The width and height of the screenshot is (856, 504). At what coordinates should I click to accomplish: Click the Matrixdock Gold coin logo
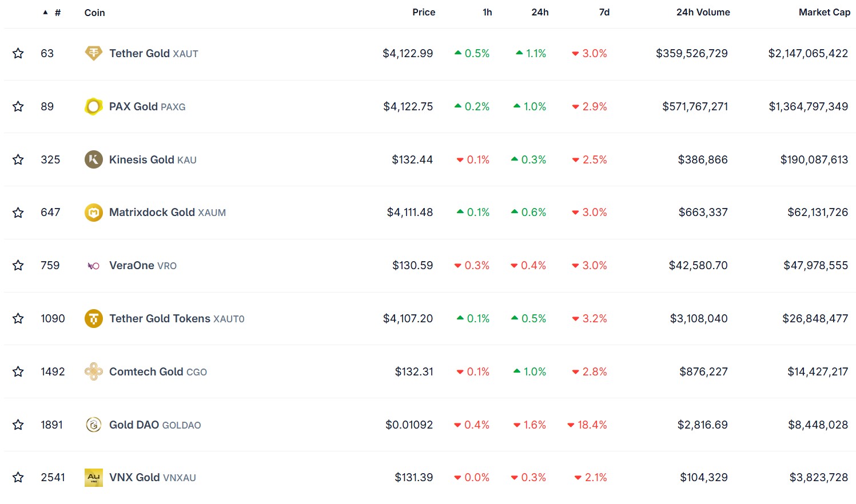click(93, 212)
